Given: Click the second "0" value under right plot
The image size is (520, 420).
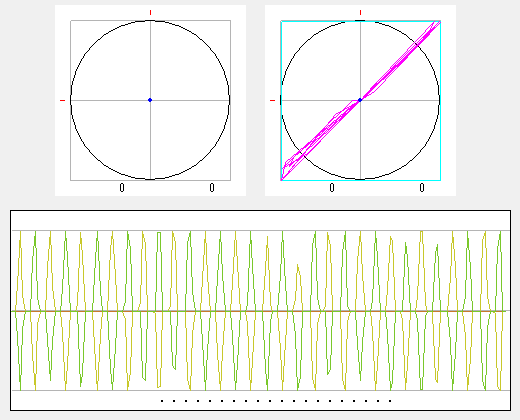Looking at the screenshot, I should pos(422,188).
